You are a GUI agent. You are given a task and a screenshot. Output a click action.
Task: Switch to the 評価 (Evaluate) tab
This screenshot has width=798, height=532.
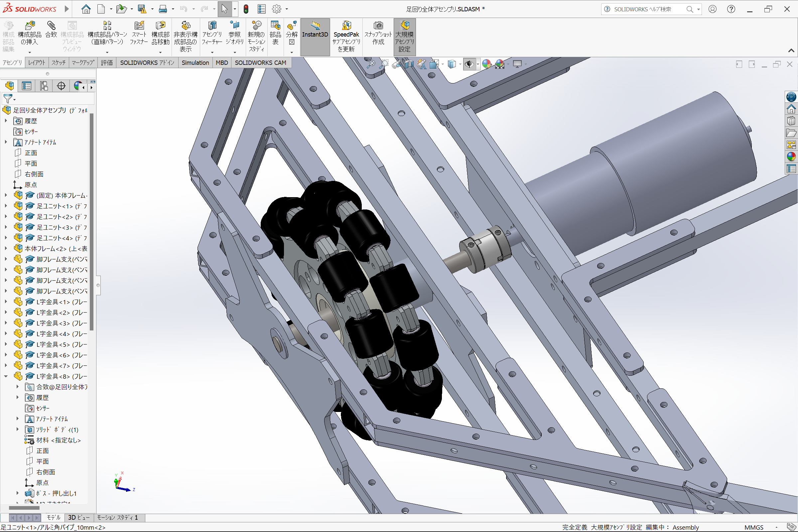(x=107, y=63)
